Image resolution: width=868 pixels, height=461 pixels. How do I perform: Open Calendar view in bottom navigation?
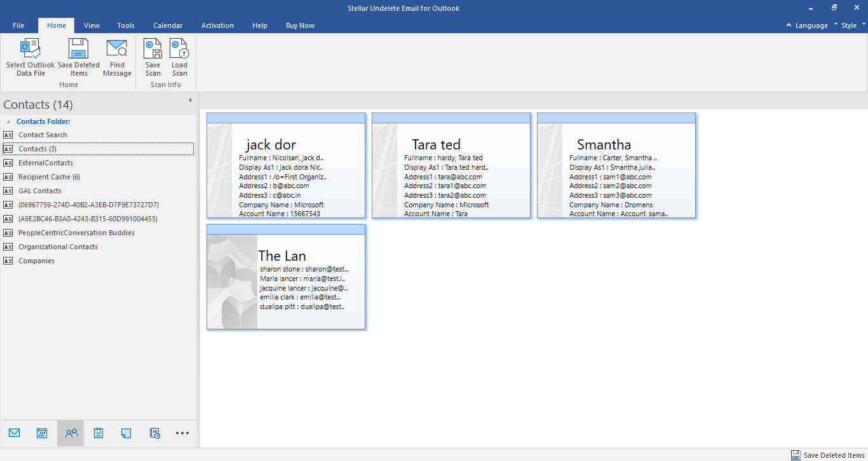click(x=42, y=433)
